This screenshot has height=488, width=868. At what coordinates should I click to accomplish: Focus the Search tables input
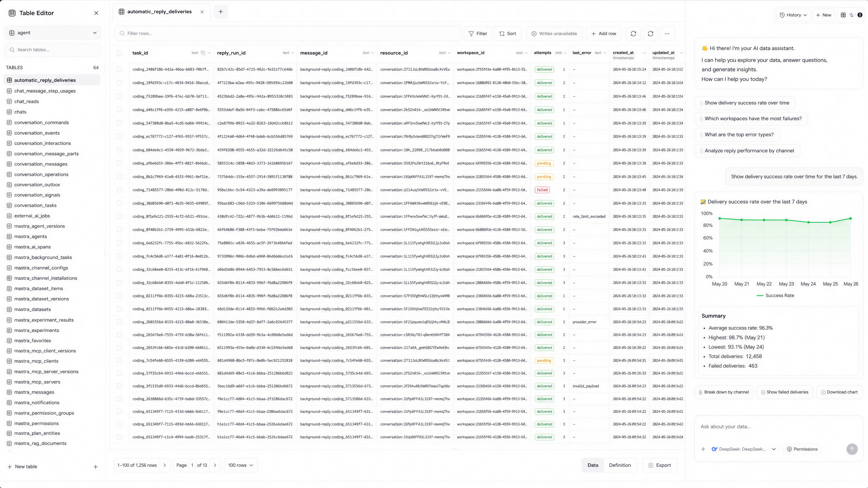[53, 50]
